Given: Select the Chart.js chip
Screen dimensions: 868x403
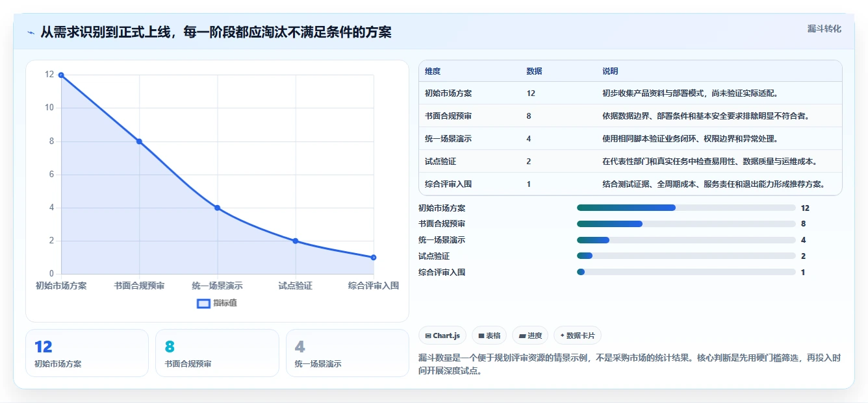Looking at the screenshot, I should click(442, 336).
